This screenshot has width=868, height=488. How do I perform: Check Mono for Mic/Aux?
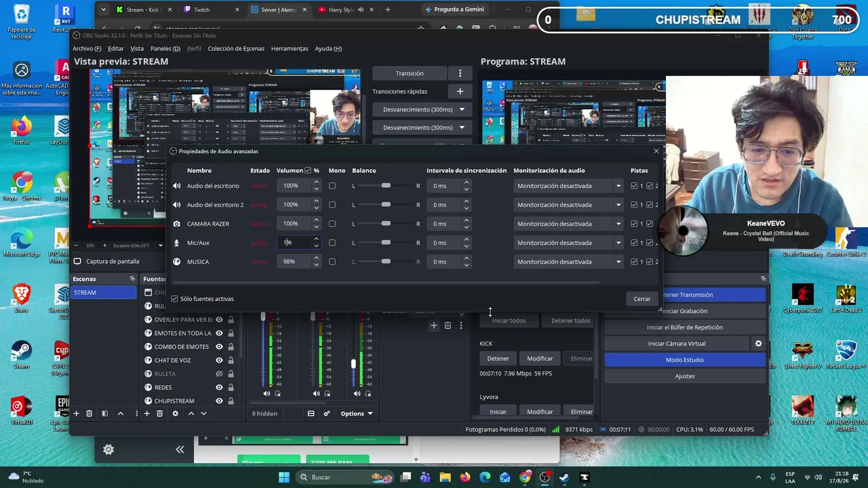(332, 243)
